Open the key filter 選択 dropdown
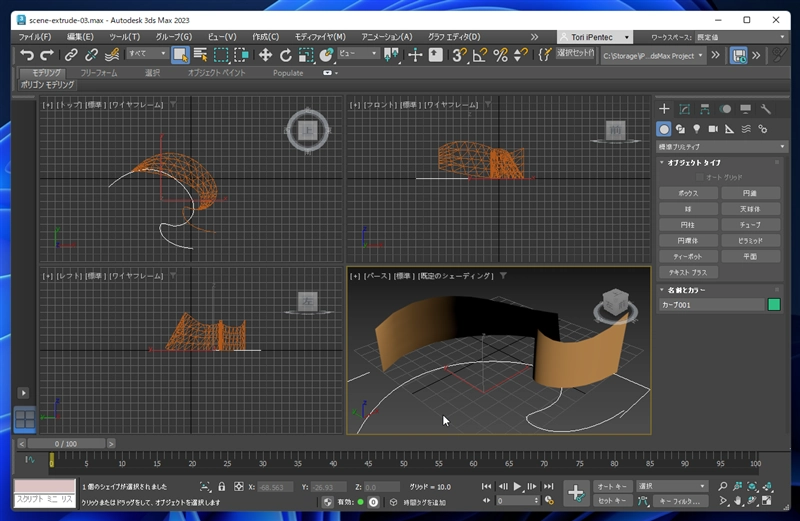This screenshot has height=521, width=800. point(671,486)
